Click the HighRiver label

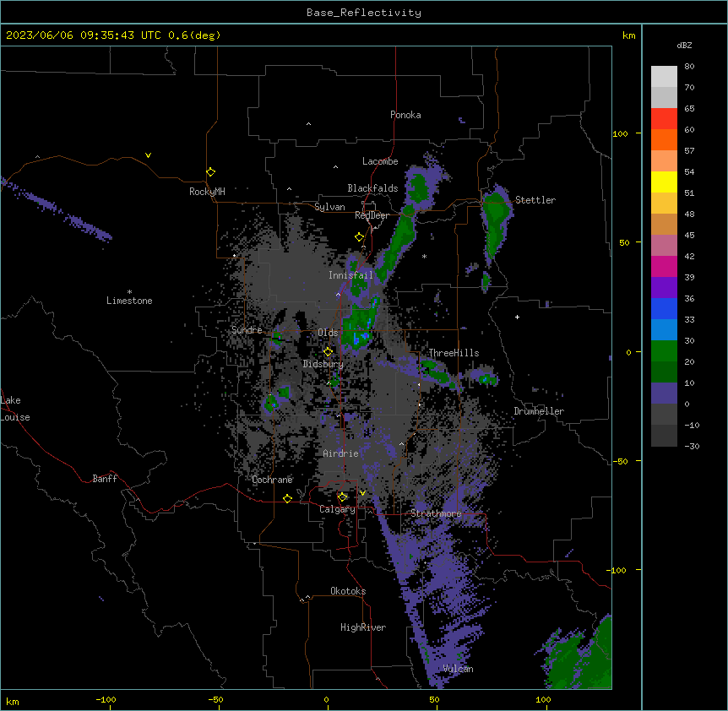[x=363, y=627]
